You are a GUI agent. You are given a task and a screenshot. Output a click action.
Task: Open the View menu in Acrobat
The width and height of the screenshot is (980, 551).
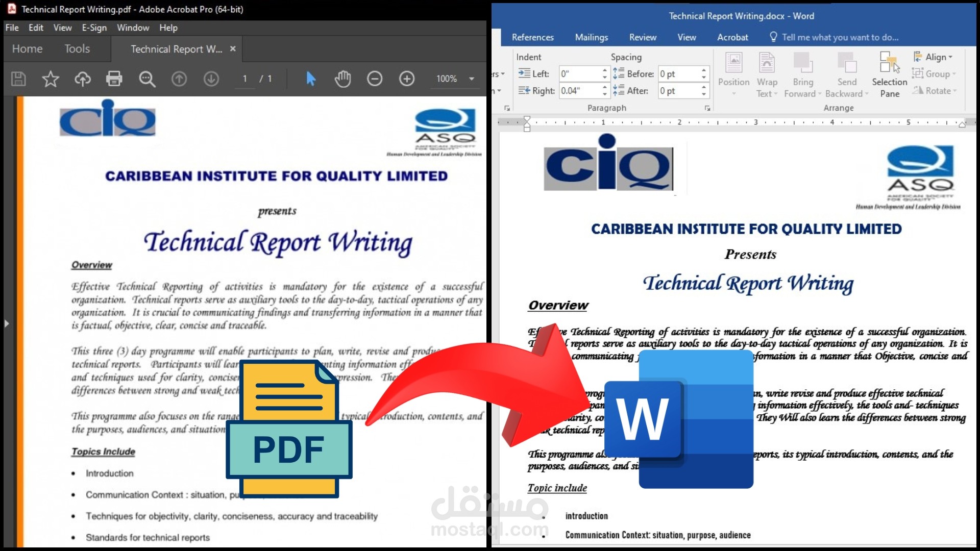click(63, 28)
